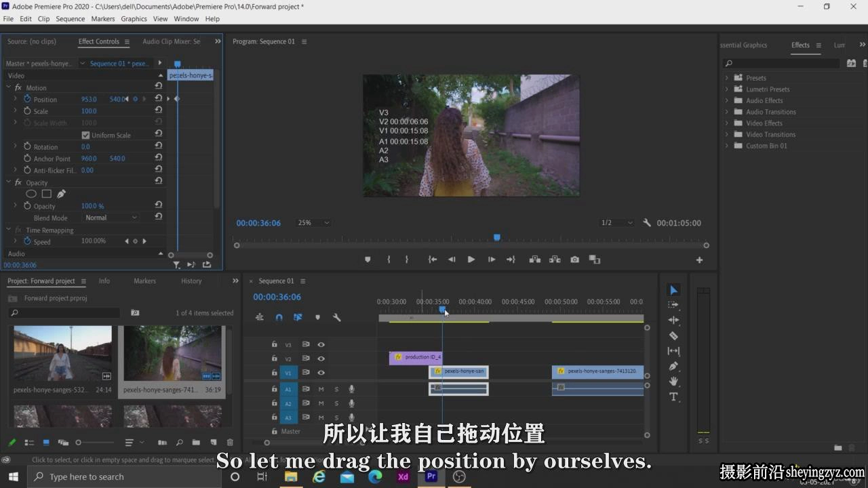The width and height of the screenshot is (868, 488).
Task: Create ellipse opacity mask
Action: (x=31, y=194)
